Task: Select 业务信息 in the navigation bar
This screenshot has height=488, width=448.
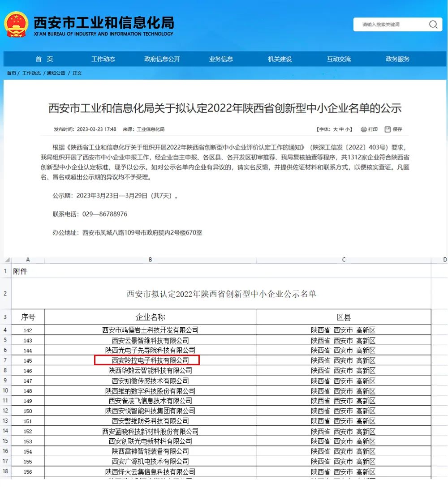Action: [221, 59]
